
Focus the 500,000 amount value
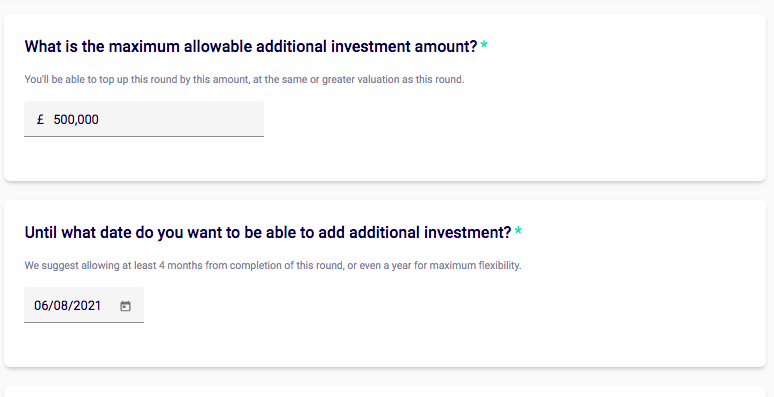point(76,119)
